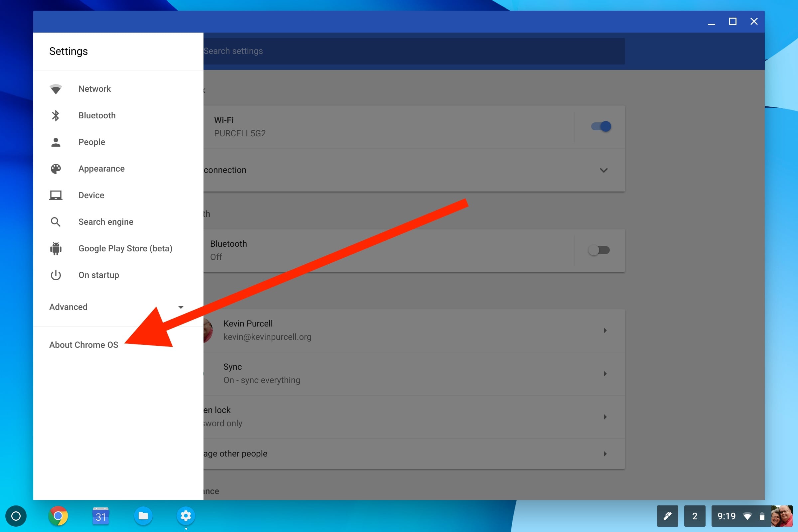The width and height of the screenshot is (798, 532).
Task: Select the Google Play Store android icon
Action: (56, 248)
